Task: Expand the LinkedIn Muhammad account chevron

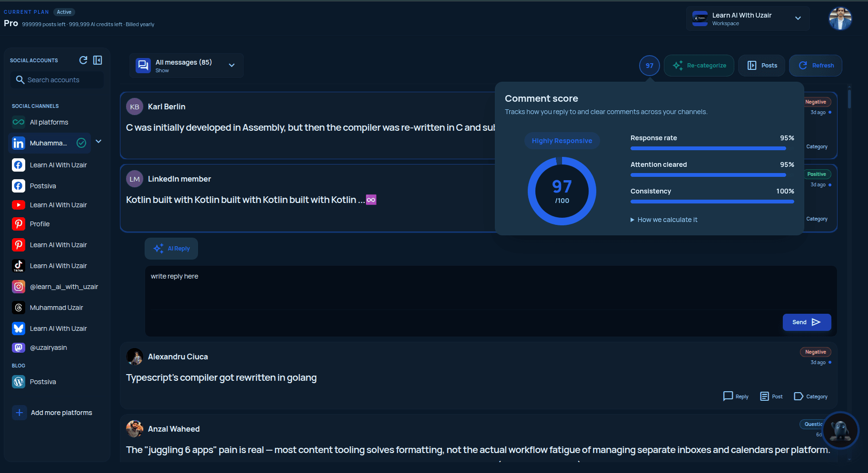Action: (x=99, y=141)
